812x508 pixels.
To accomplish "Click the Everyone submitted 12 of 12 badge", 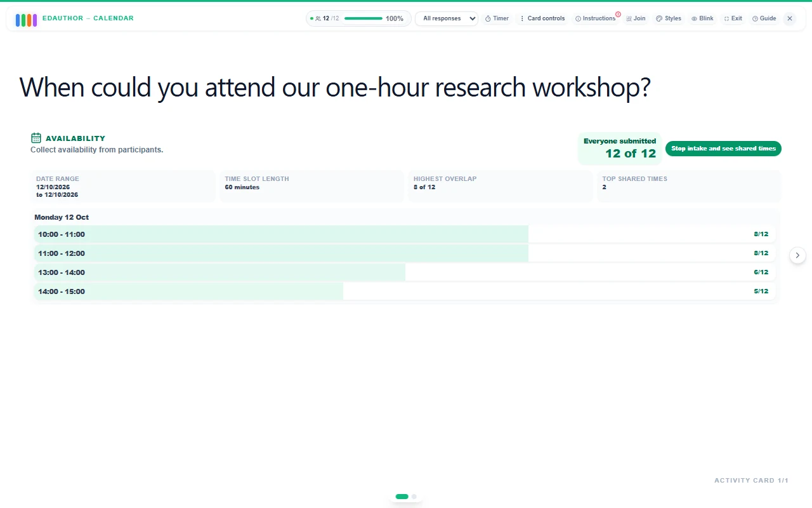I will pos(620,149).
